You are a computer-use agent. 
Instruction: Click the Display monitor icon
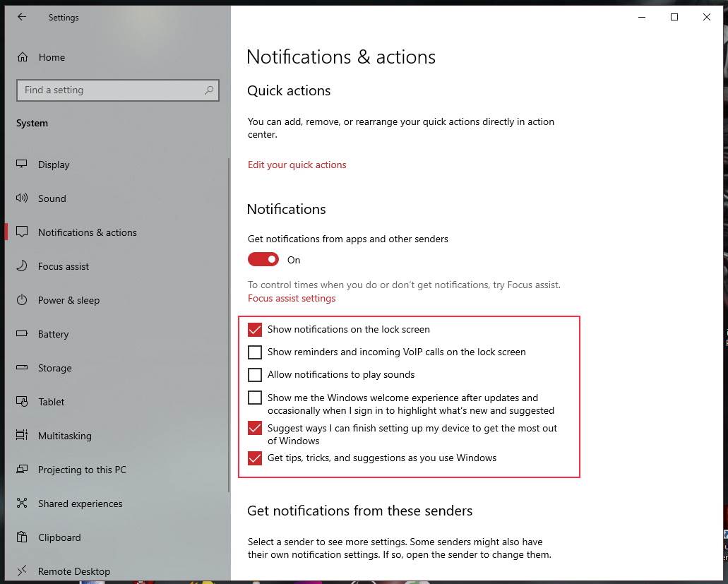[23, 165]
